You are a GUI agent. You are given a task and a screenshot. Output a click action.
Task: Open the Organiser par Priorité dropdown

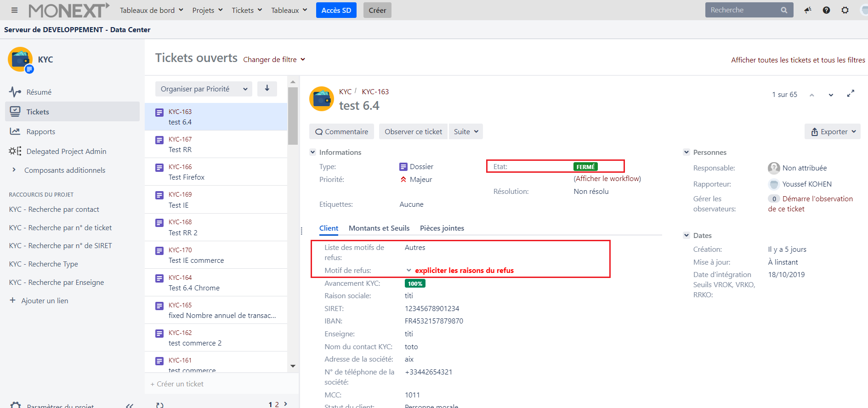tap(204, 89)
